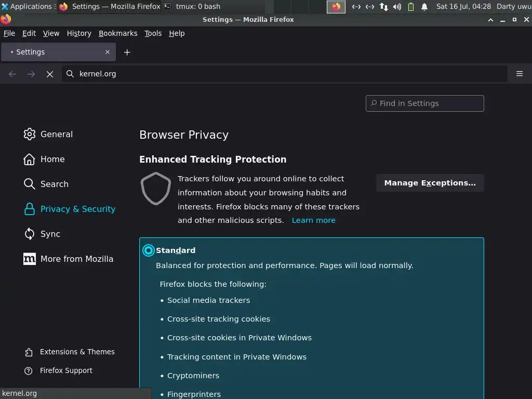The image size is (532, 399).
Task: Click the network up-down arrows tray icon
Action: (384, 6)
